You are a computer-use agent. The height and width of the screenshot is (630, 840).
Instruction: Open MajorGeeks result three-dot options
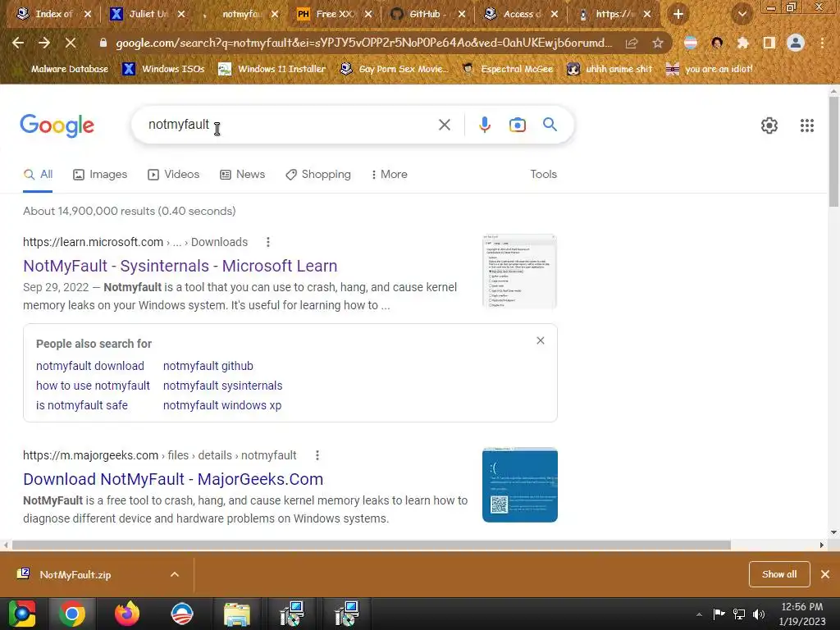coord(317,455)
